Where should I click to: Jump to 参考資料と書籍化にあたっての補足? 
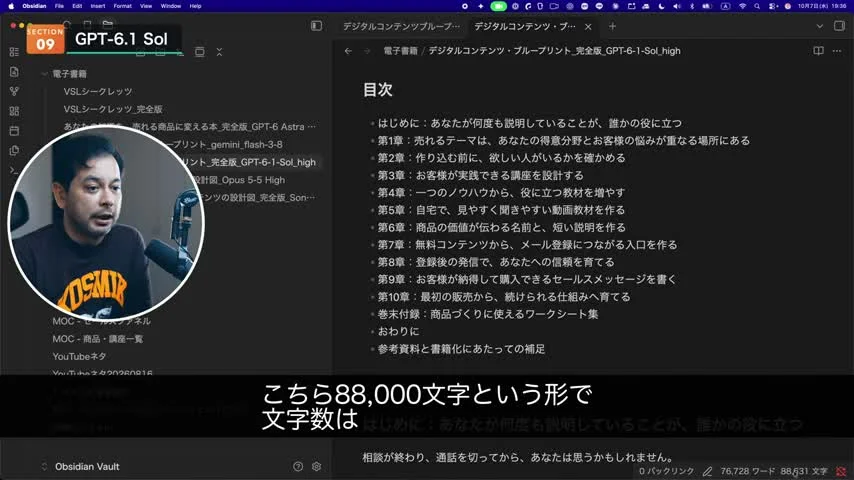[461, 349]
